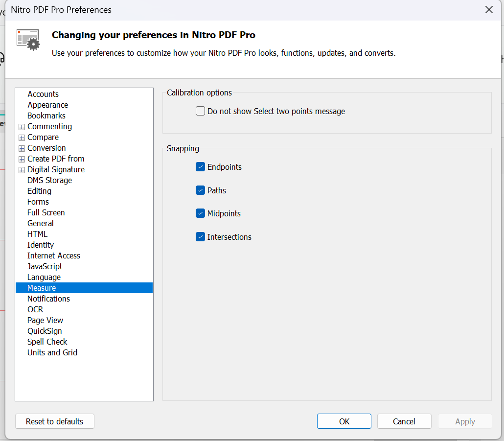Click the Reset to defaults button
The width and height of the screenshot is (504, 441).
pyautogui.click(x=55, y=421)
